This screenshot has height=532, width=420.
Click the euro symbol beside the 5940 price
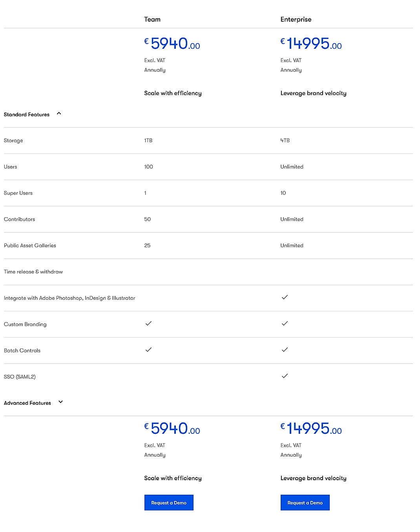click(146, 40)
